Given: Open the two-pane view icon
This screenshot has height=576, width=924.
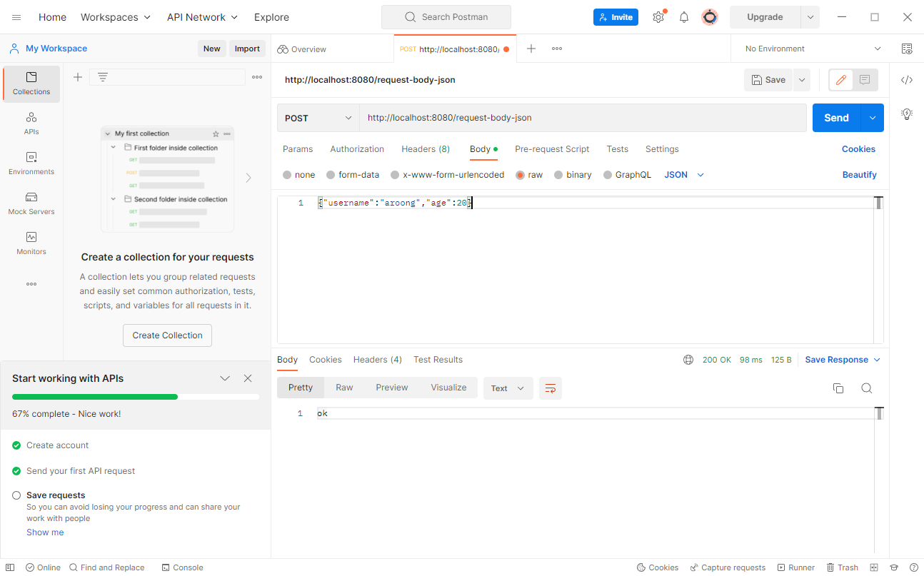Looking at the screenshot, I should tap(874, 567).
